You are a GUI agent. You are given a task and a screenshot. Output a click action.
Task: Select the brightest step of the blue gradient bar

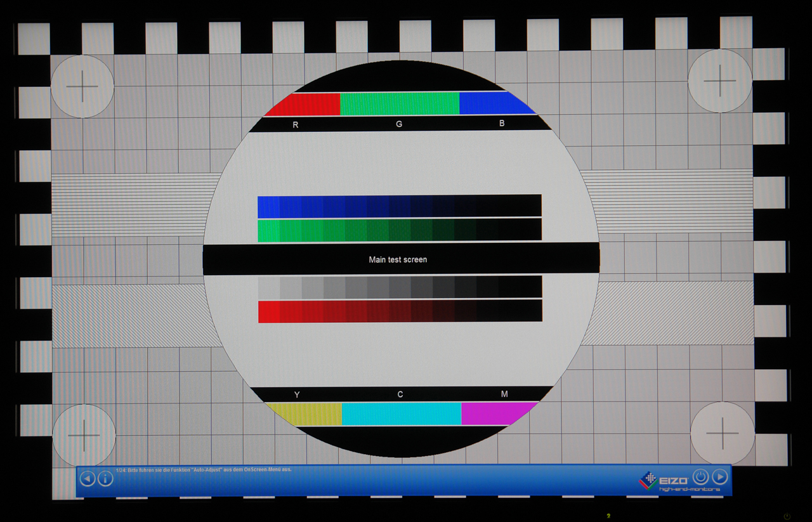tap(268, 207)
